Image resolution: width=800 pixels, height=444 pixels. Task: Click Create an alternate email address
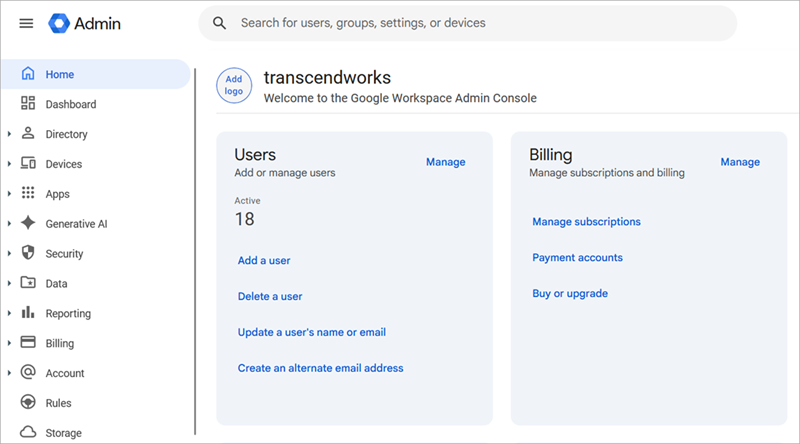tap(320, 368)
